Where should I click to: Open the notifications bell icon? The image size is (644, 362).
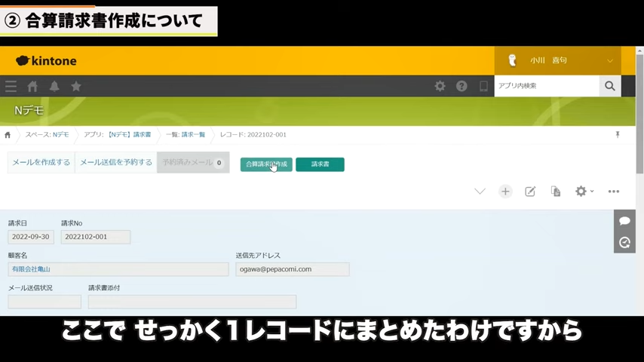(54, 86)
